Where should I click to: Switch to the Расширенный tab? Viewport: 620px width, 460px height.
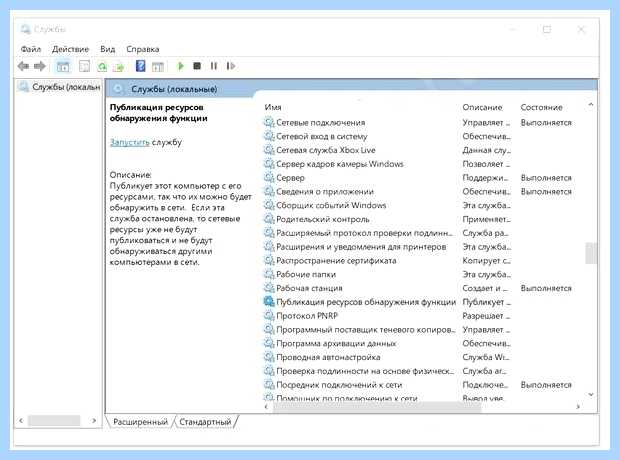tap(140, 422)
